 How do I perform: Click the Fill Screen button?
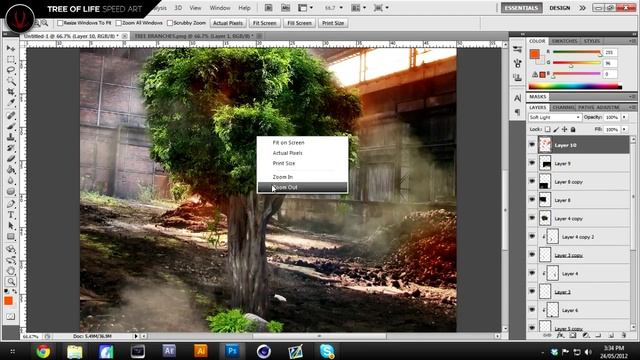(299, 23)
